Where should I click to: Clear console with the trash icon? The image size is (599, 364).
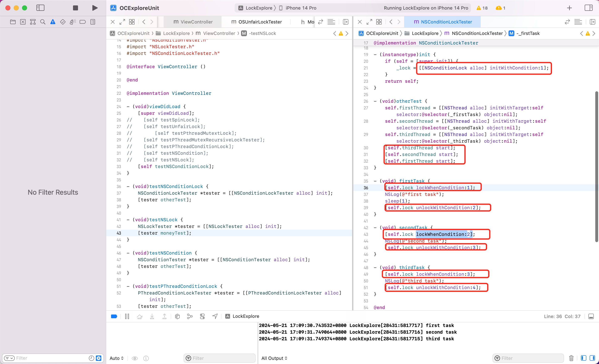pos(571,358)
